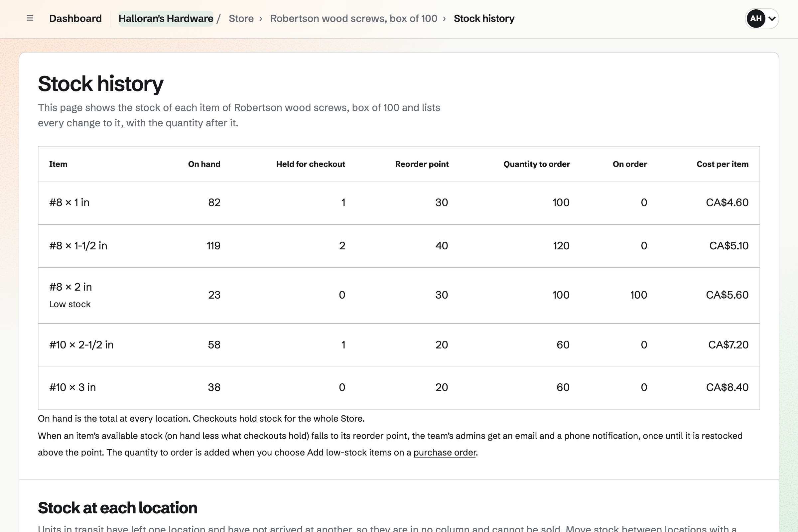The width and height of the screenshot is (798, 532).
Task: Open Robertson wood screws breadcrumb
Action: (353, 18)
